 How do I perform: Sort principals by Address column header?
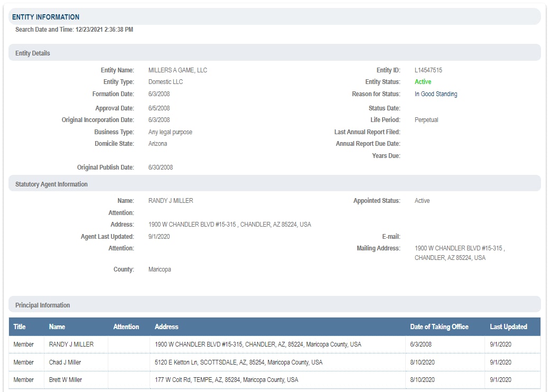(166, 326)
